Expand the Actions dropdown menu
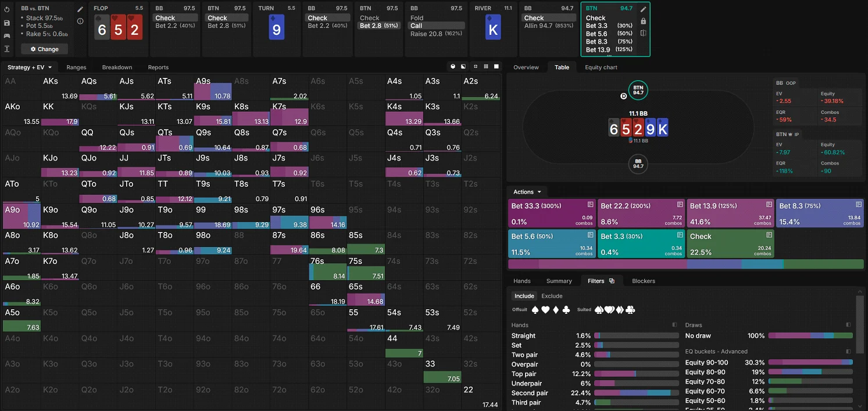Screen dimensions: 868x411 pos(527,192)
